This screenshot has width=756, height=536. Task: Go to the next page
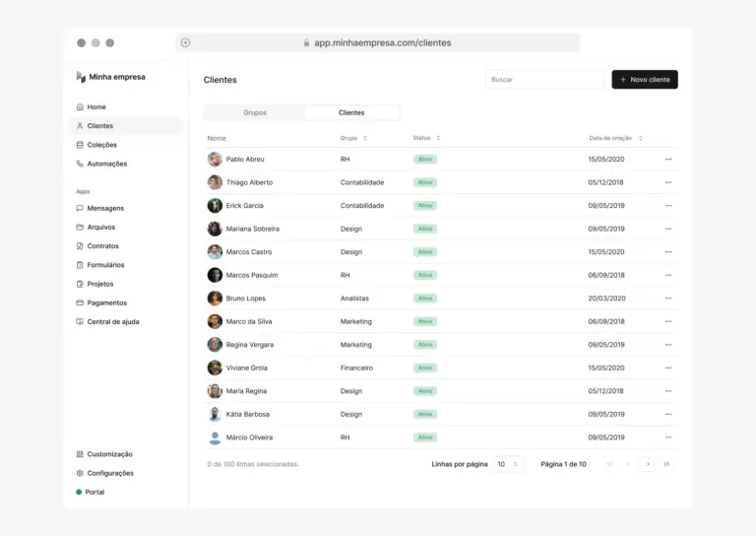pyautogui.click(x=648, y=464)
